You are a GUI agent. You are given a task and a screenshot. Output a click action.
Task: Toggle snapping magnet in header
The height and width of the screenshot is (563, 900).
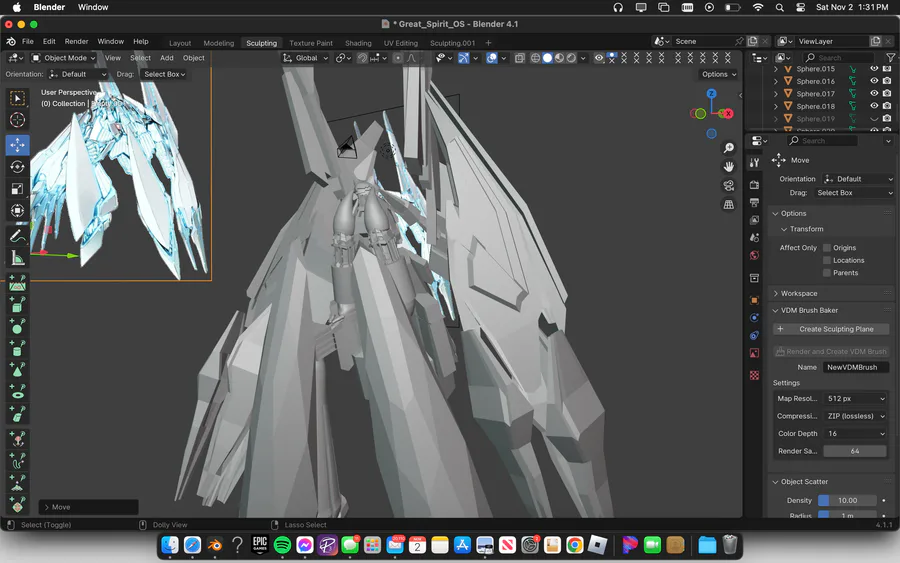[x=362, y=58]
